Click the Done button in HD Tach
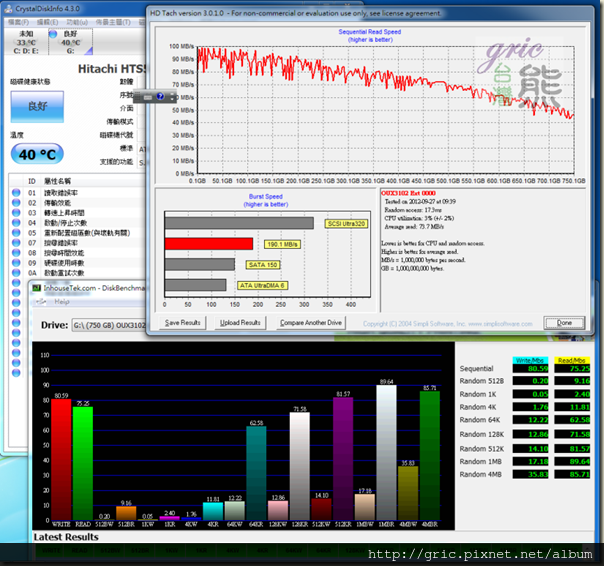 (x=564, y=323)
